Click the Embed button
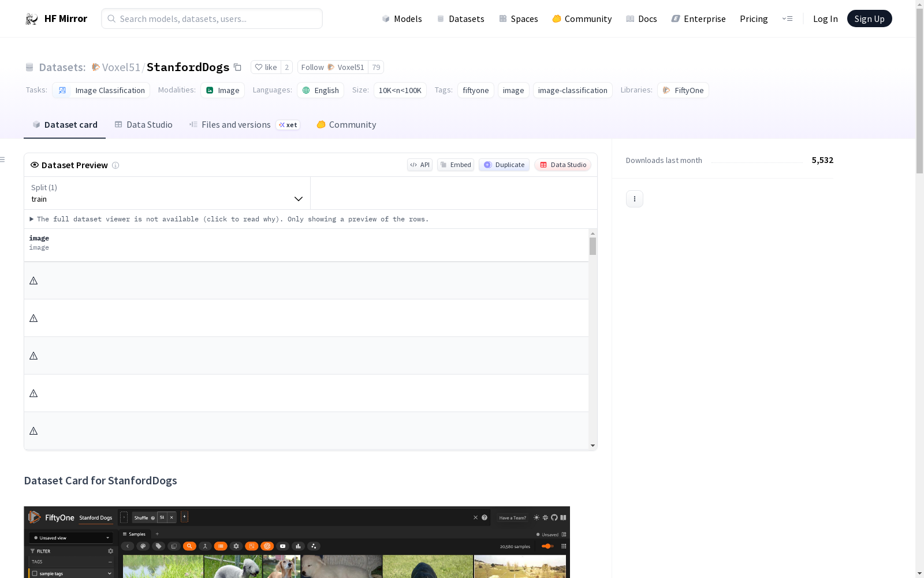The height and width of the screenshot is (578, 924). [456, 165]
